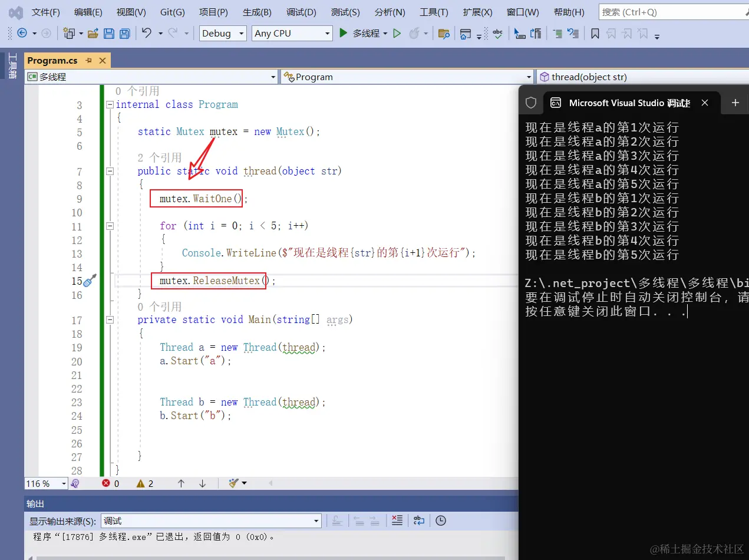
Task: Click the a.Start("a") code on line 20
Action: point(196,361)
